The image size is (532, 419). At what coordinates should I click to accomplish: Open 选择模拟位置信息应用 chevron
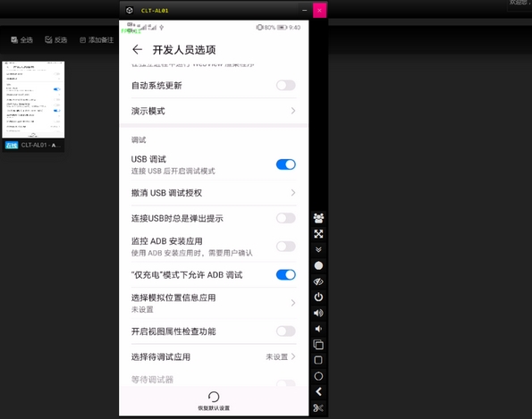tap(293, 303)
